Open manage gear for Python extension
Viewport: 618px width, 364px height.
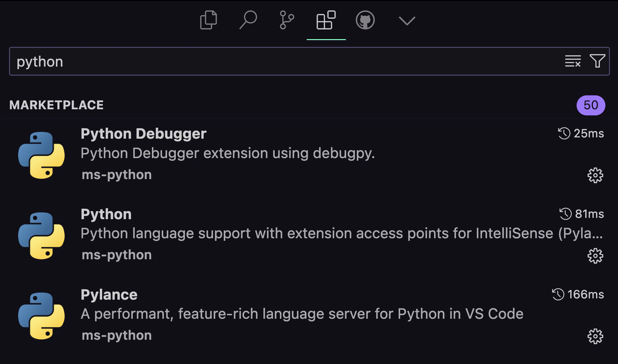(x=595, y=256)
